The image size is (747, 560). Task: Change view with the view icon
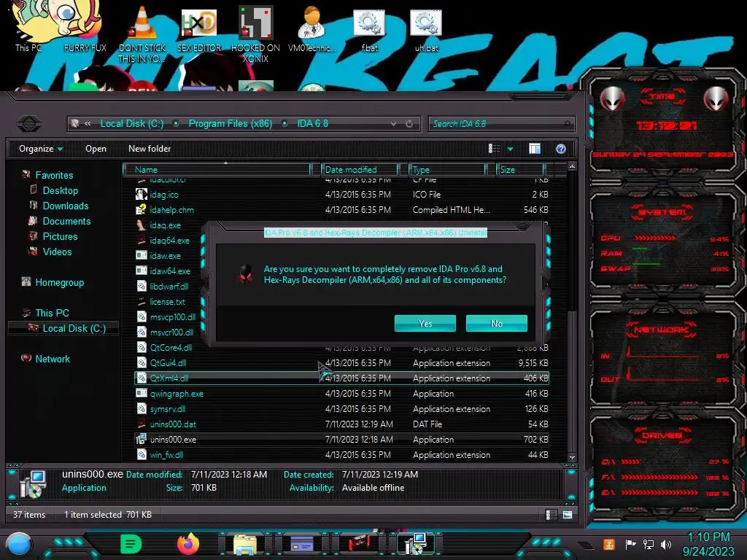(x=494, y=149)
